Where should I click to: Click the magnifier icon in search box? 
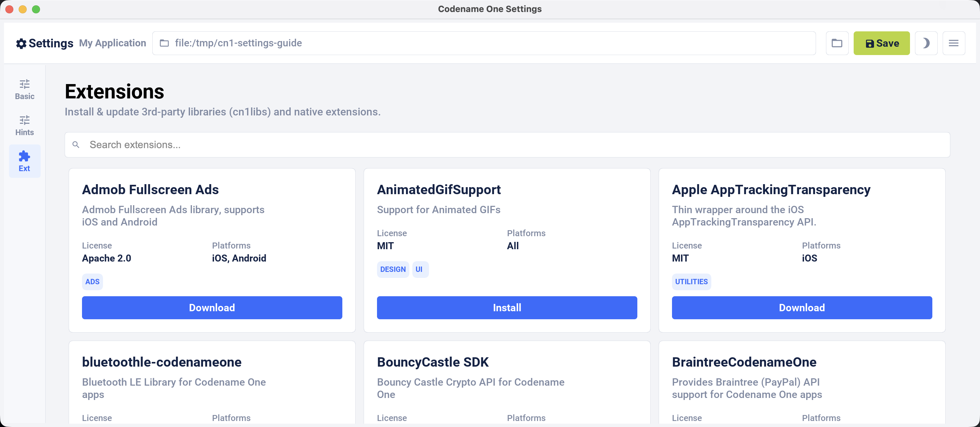point(76,145)
